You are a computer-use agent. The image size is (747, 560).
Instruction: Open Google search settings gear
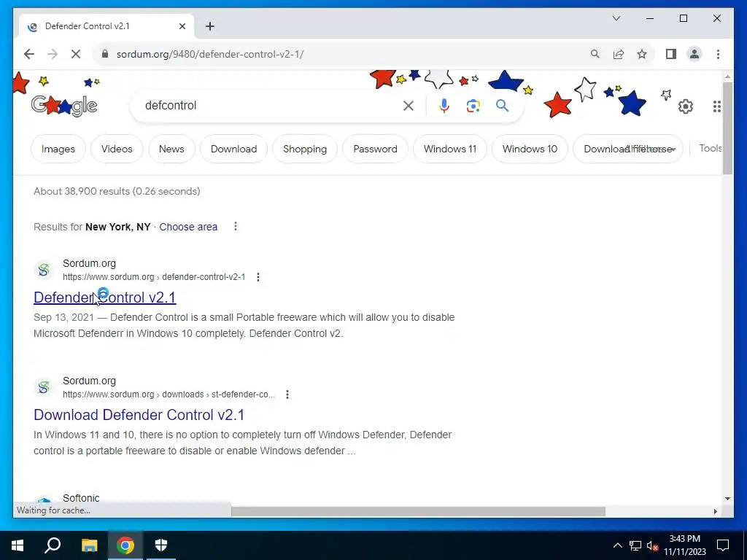click(686, 106)
